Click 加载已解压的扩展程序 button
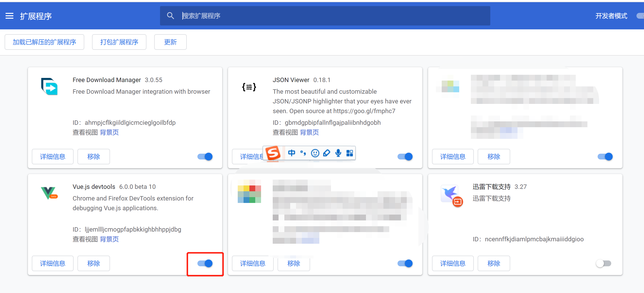This screenshot has width=644, height=293. (44, 42)
